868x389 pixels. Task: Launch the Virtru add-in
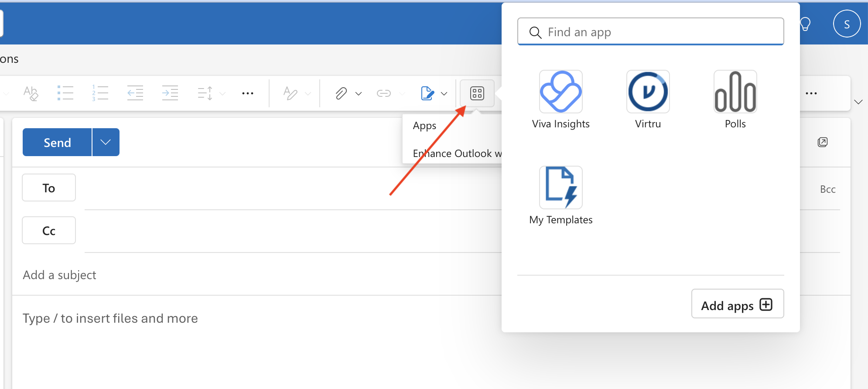[648, 92]
